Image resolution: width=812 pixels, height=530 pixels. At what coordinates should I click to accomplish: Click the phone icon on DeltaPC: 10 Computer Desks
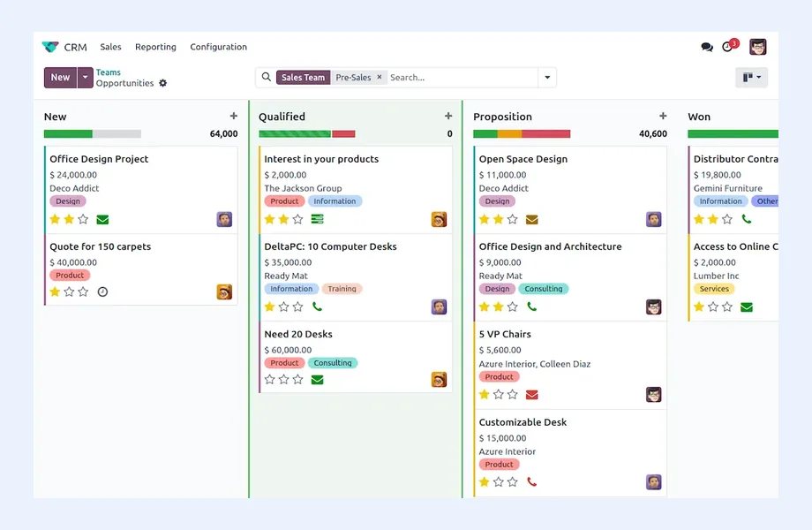(318, 307)
